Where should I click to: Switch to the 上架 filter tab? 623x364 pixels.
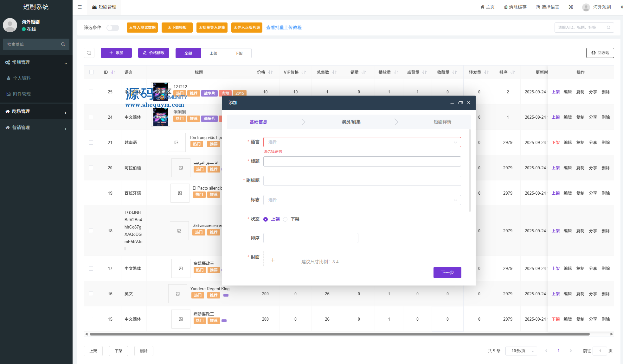pyautogui.click(x=213, y=53)
